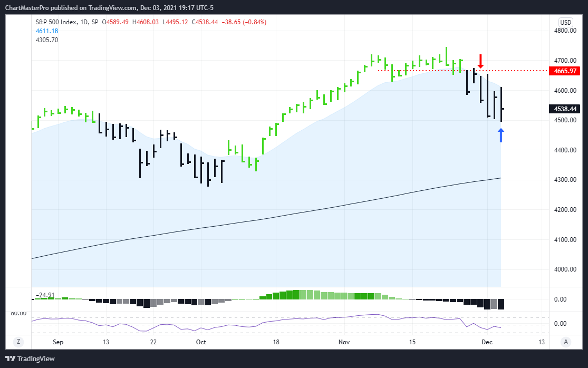588x368 pixels.
Task: Click the Sep date label
Action: tap(58, 342)
